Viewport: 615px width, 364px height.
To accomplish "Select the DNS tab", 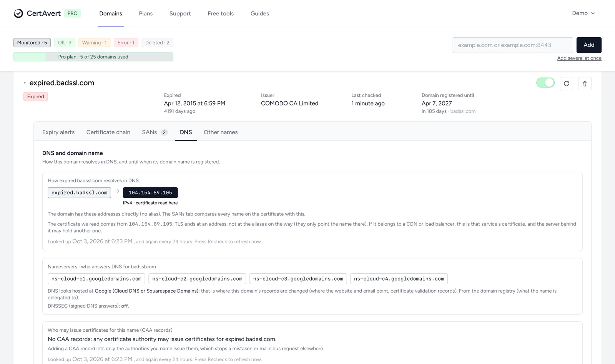I will (x=186, y=132).
